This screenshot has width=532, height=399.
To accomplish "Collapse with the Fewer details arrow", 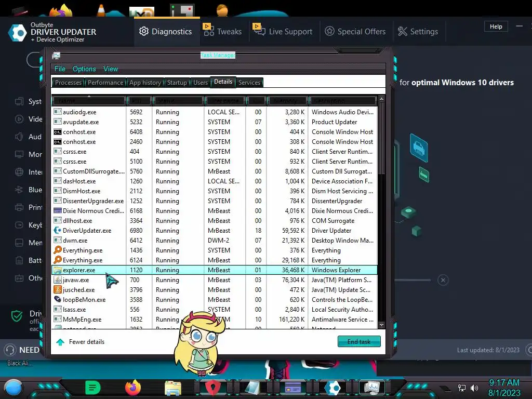I will (x=60, y=342).
